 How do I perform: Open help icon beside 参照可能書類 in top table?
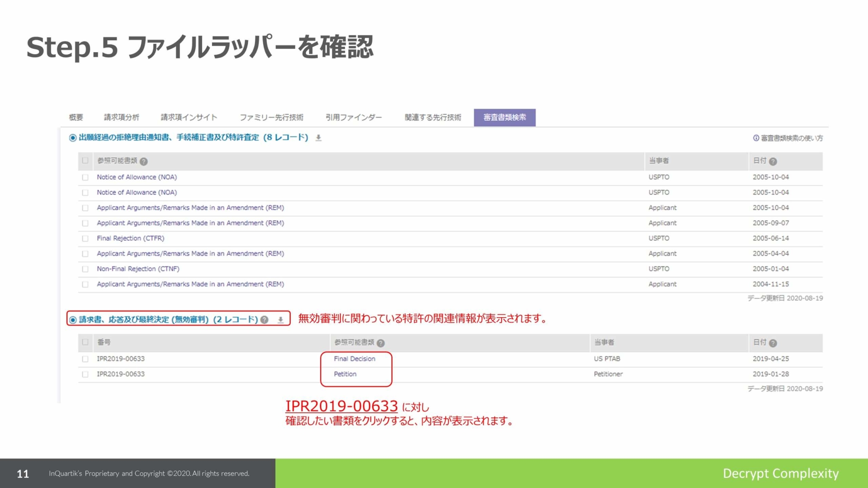tap(144, 161)
